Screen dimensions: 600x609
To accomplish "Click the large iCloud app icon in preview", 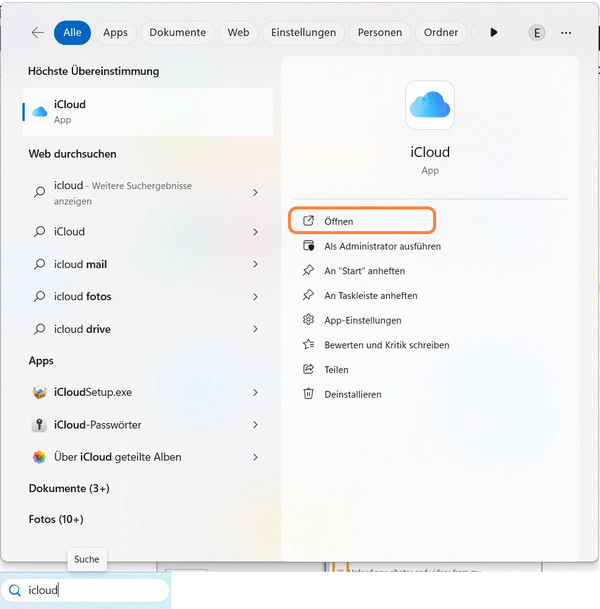I will [430, 105].
